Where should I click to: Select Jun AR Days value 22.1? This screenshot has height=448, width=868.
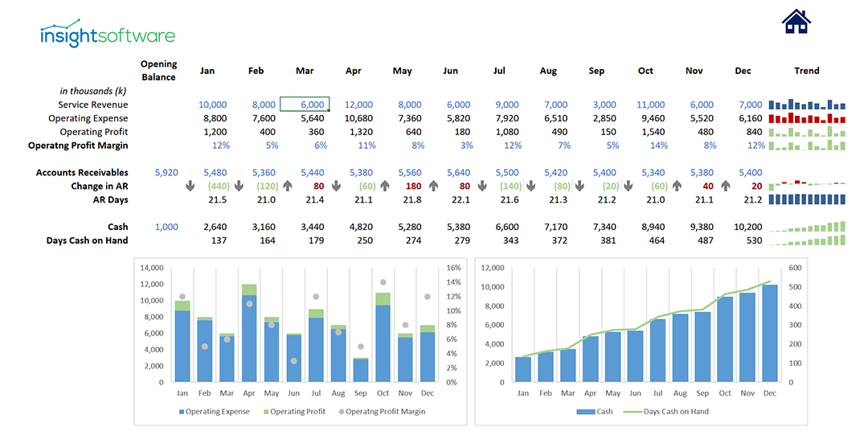pos(461,200)
